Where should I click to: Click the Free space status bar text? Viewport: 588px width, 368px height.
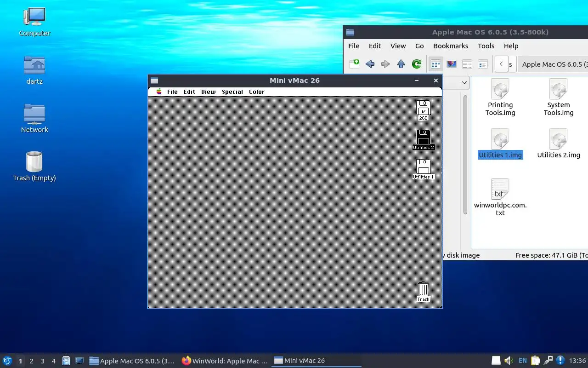point(551,255)
